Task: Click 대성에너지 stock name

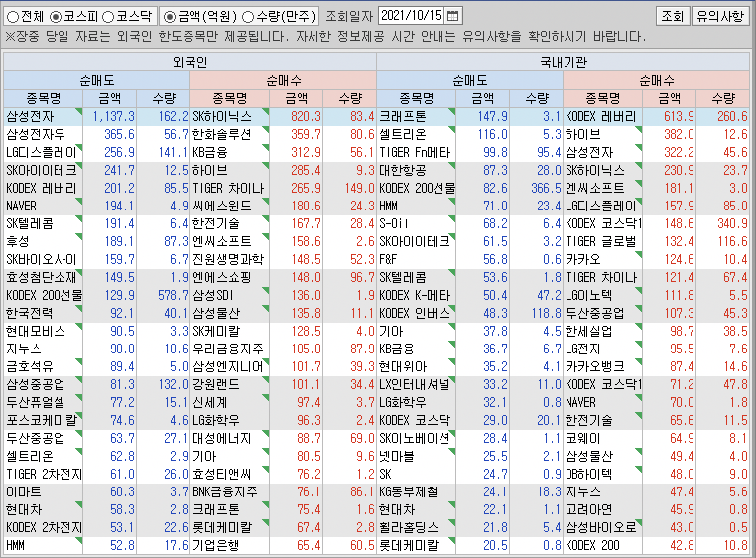Action: click(x=222, y=438)
